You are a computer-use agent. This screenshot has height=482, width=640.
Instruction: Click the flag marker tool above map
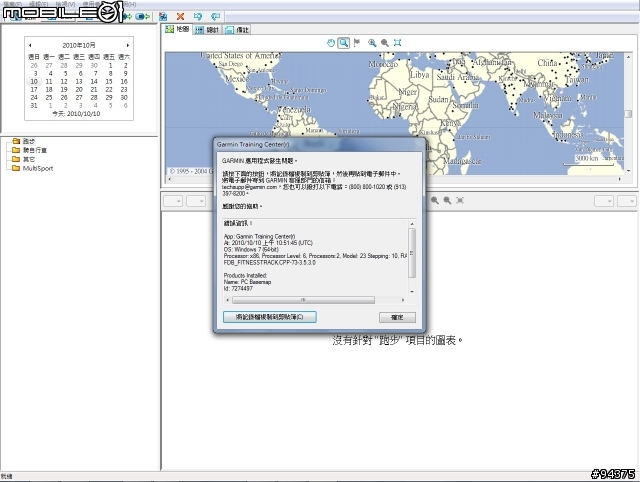(357, 43)
